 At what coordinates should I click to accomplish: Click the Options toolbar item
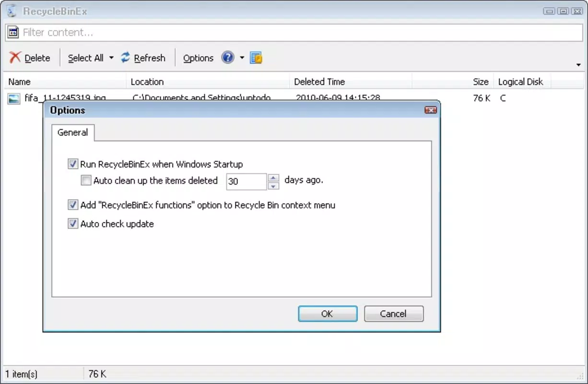click(198, 58)
